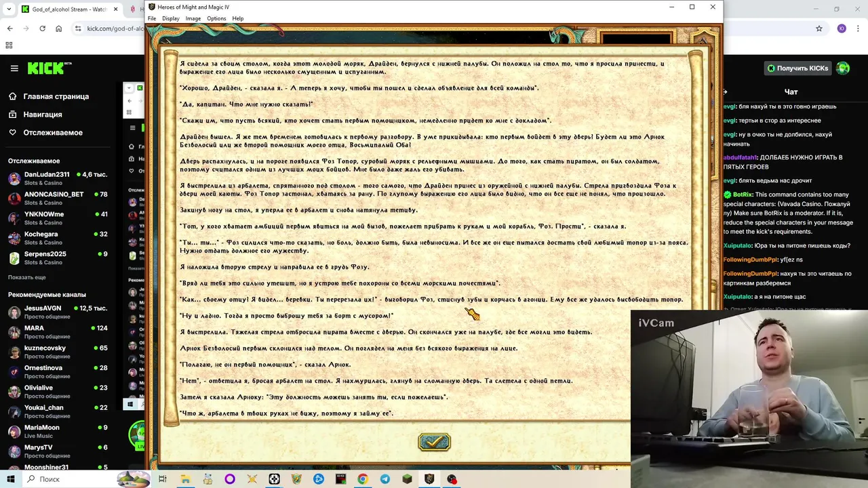868x488 pixels.
Task: Open the File menu in Heroes window
Action: pos(152,18)
